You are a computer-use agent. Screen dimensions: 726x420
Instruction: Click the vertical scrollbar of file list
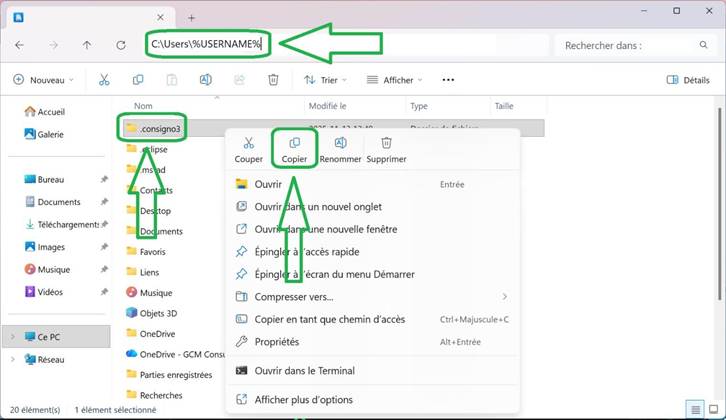pos(719,204)
